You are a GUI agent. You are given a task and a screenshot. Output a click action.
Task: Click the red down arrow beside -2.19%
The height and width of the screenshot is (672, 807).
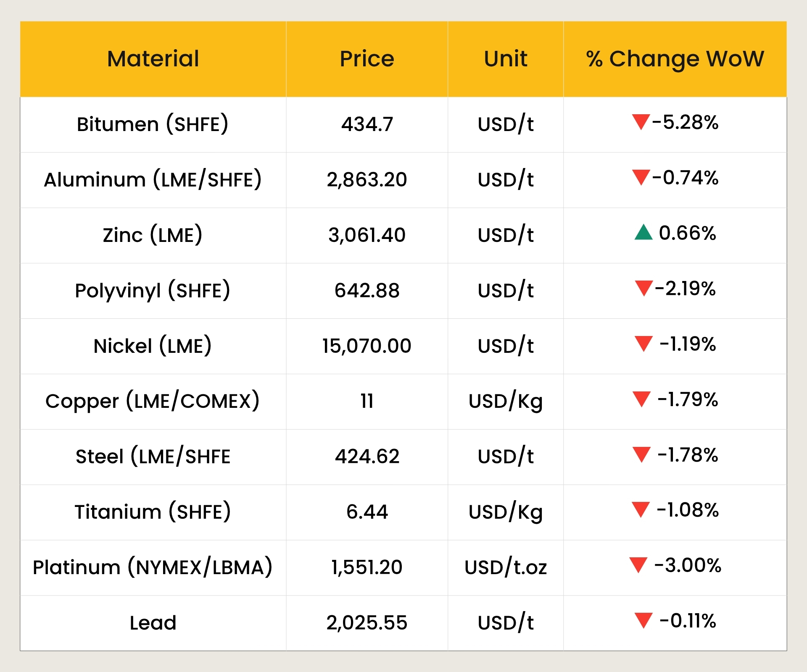643,287
